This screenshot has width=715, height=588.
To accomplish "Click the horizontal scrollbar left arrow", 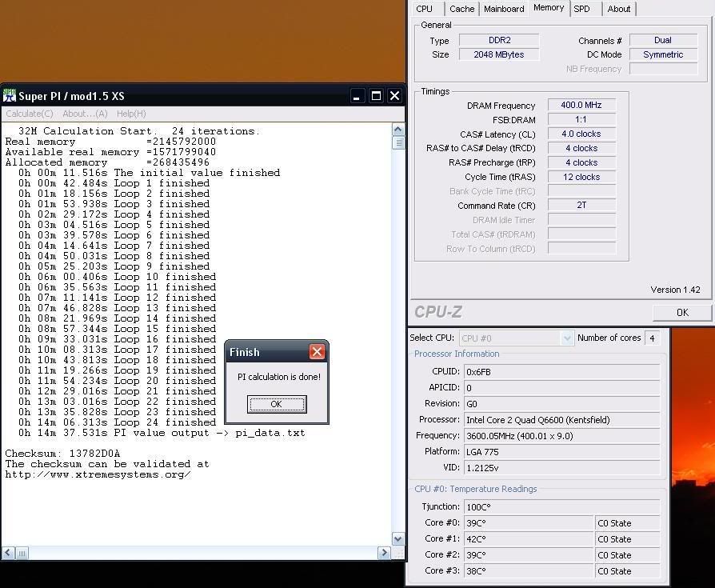I will (8, 553).
